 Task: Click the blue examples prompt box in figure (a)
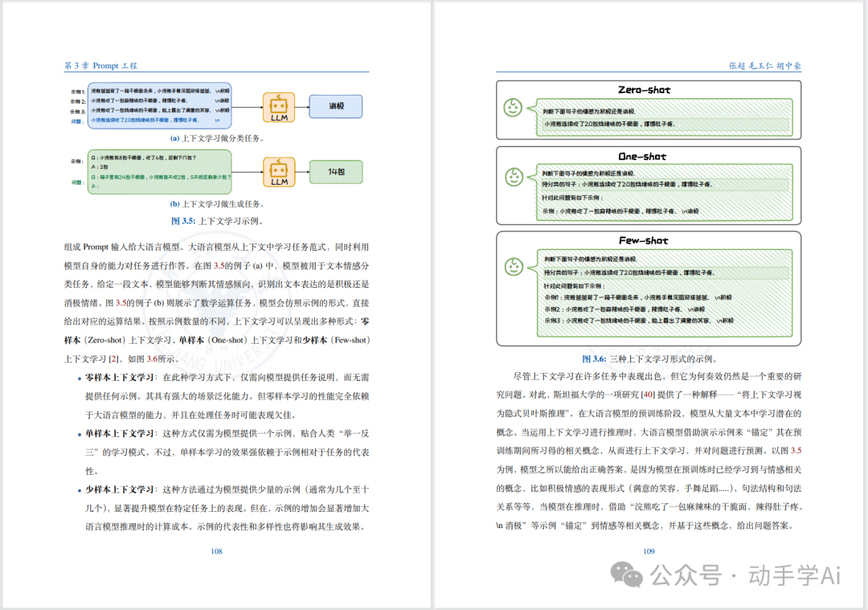[x=159, y=106]
